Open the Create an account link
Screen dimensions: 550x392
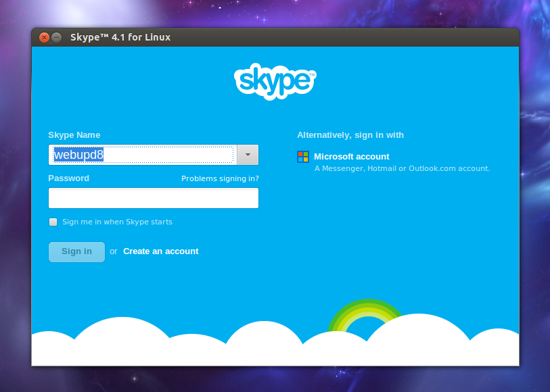click(x=160, y=251)
